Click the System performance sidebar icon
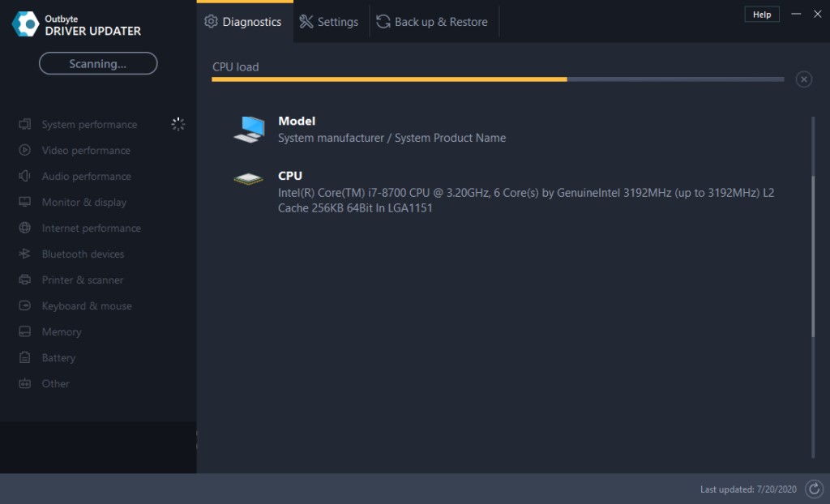Screen dimensions: 830x504 [x=25, y=125]
